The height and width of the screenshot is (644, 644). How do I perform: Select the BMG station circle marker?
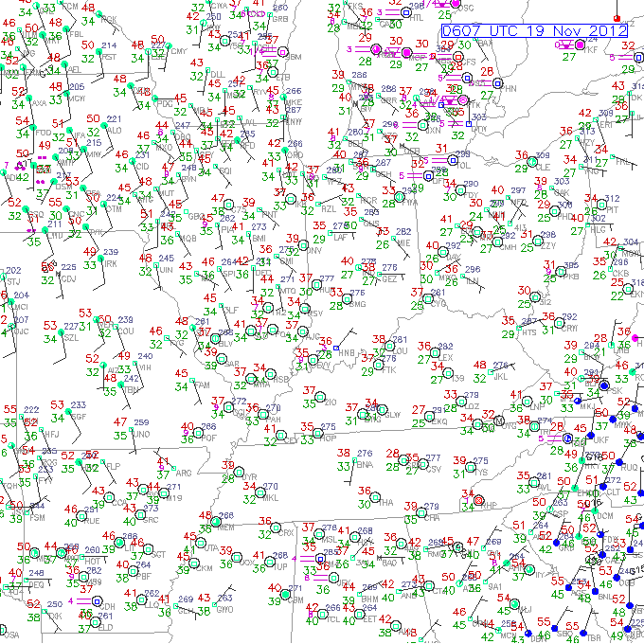pyautogui.click(x=347, y=298)
